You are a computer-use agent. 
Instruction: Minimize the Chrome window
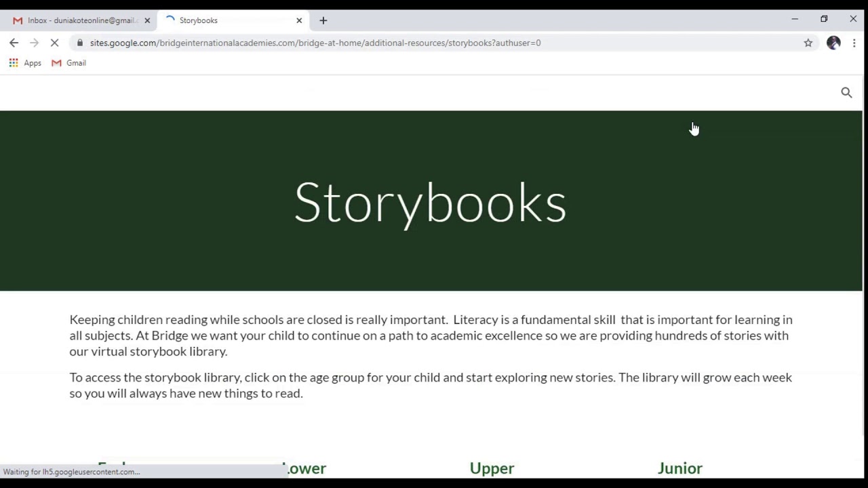pos(795,19)
